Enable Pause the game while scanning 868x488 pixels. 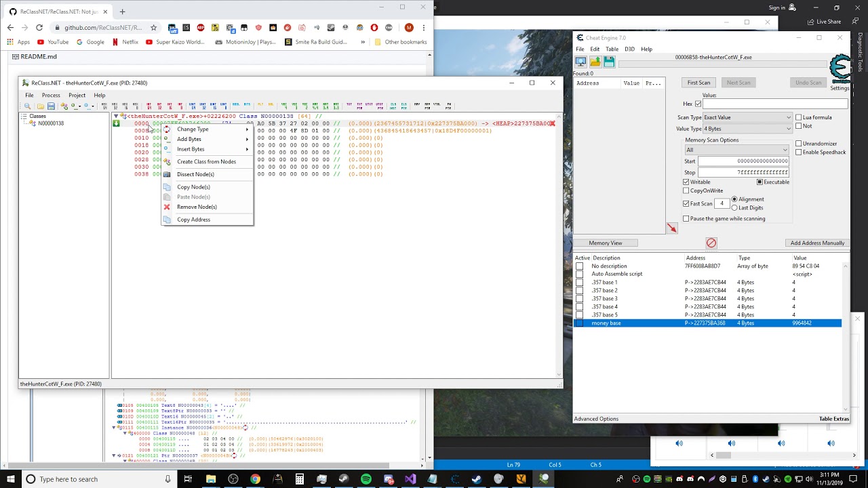[x=686, y=218]
